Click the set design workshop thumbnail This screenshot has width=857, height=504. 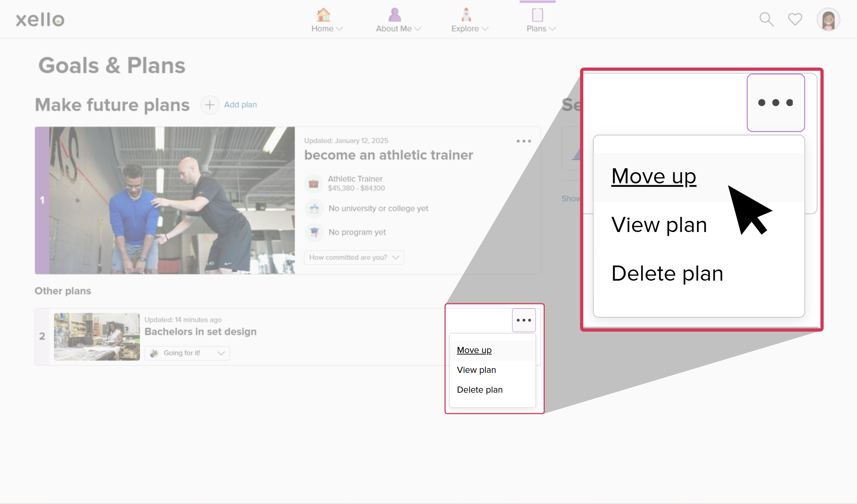click(x=97, y=336)
